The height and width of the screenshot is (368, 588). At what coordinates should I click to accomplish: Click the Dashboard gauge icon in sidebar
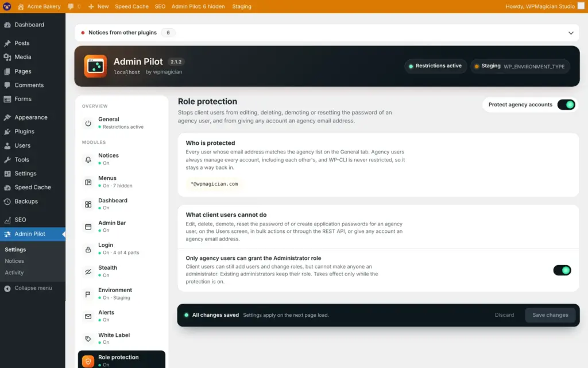click(x=7, y=25)
